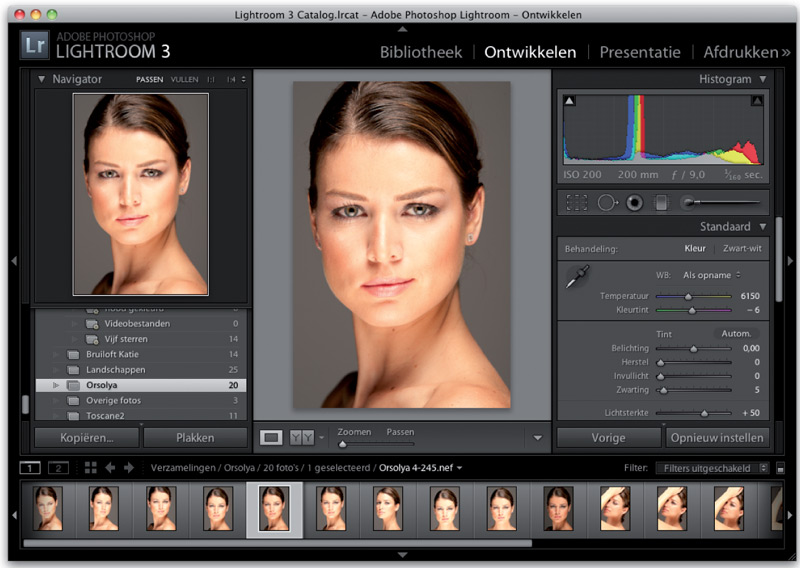Click the Kopiëren... button
800x568 pixels.
[x=86, y=437]
